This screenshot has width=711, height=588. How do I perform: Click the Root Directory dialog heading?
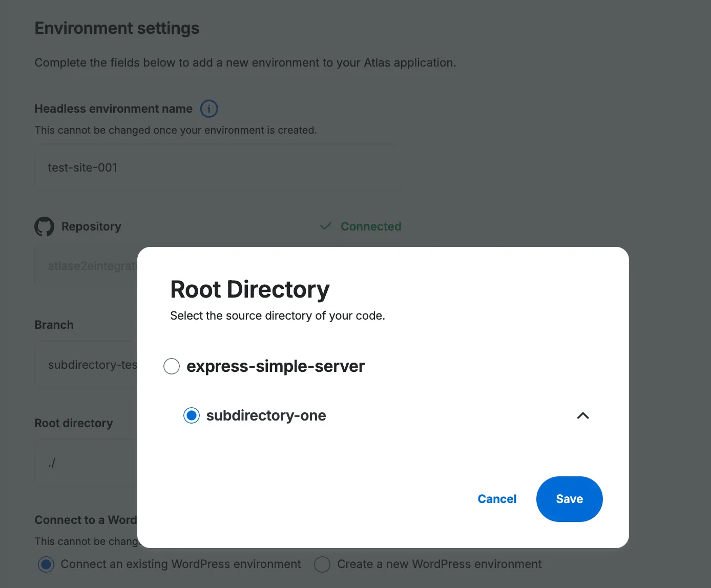point(249,289)
